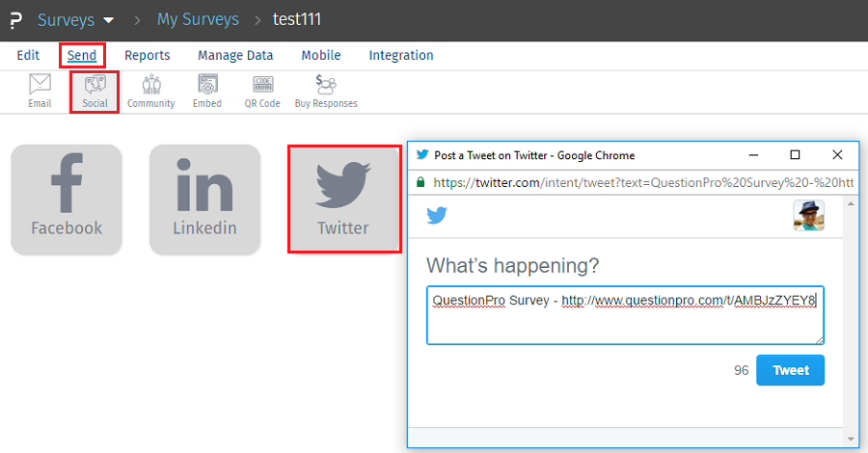Click the Twitter bird favicon in popup title bar

(422, 155)
